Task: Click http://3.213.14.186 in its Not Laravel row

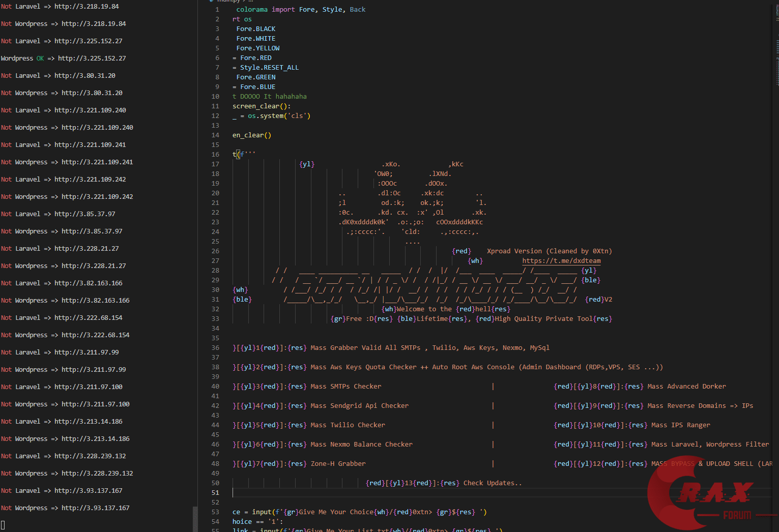Action: click(x=89, y=422)
